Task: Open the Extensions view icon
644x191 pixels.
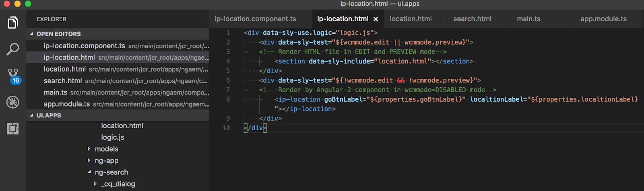Action: click(x=13, y=129)
